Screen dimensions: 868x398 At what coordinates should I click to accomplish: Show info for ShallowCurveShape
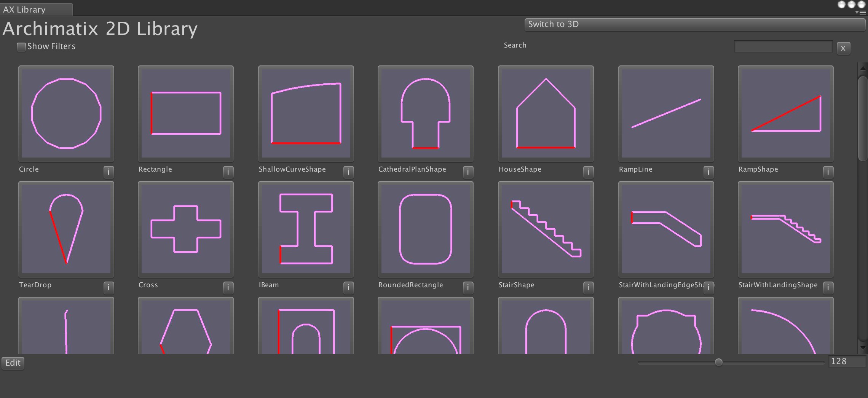coord(348,172)
